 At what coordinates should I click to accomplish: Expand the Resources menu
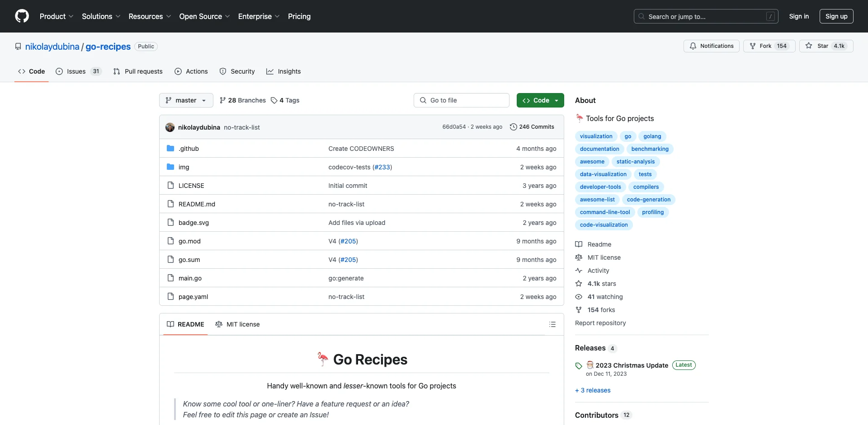[150, 16]
